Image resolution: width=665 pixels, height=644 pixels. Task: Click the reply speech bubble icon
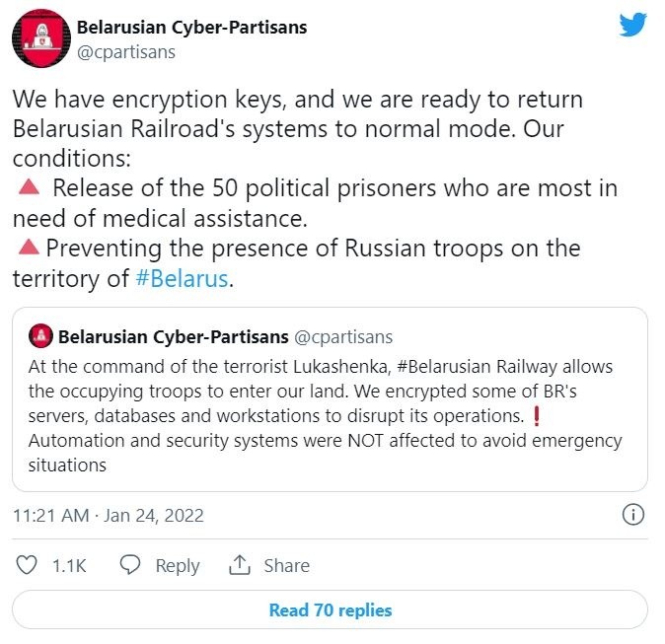[129, 565]
